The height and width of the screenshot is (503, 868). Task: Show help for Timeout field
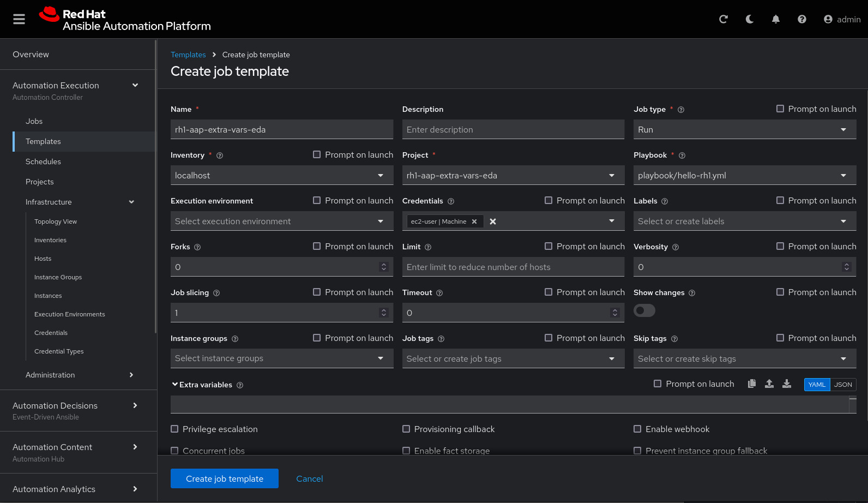(439, 293)
